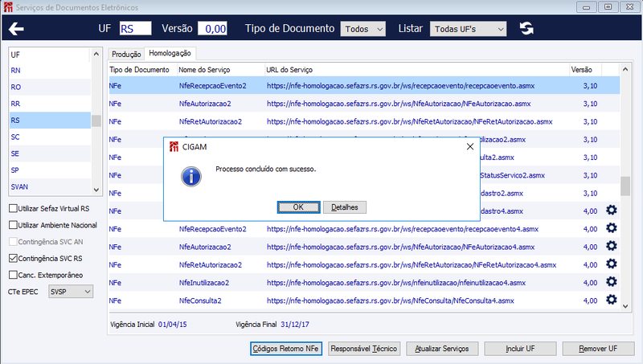Click the services table scroll down arrow

(625, 306)
